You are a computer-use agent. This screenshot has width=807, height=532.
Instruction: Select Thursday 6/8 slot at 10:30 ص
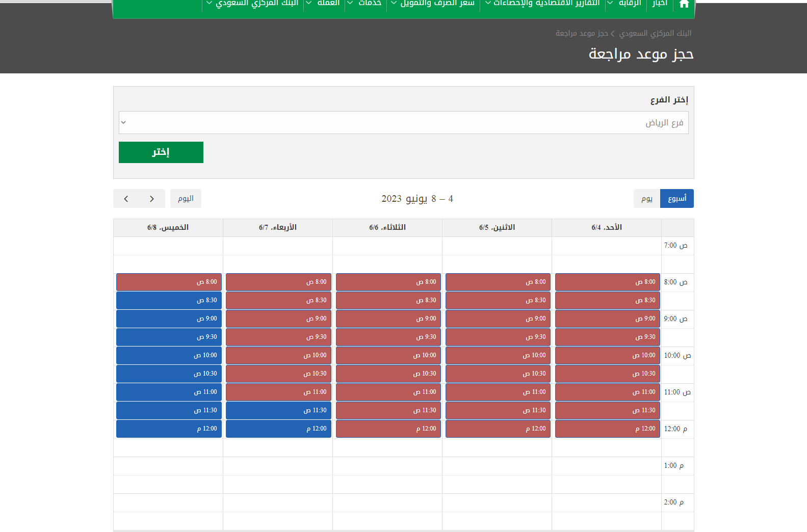tap(169, 374)
